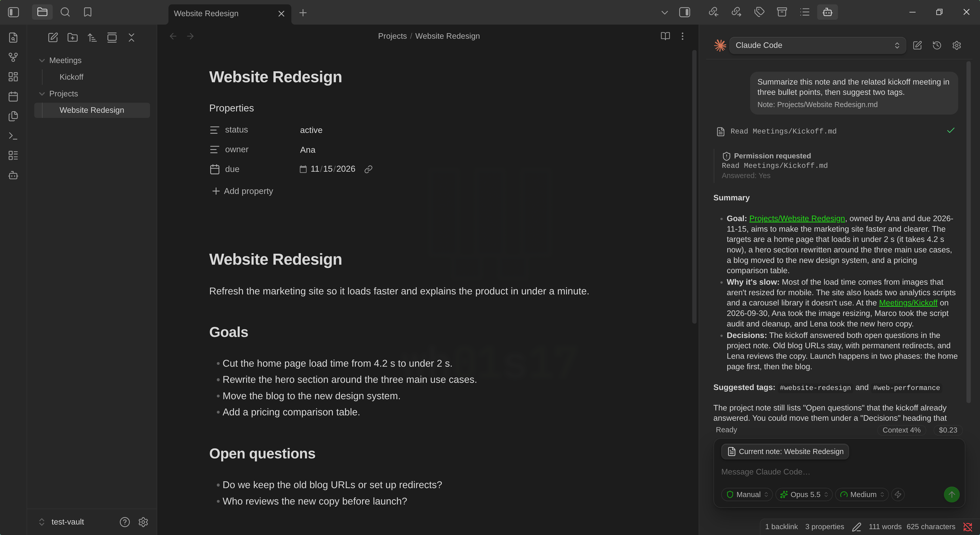Viewport: 980px width, 535px height.
Task: Click the 1 backlink status bar entry
Action: (781, 527)
